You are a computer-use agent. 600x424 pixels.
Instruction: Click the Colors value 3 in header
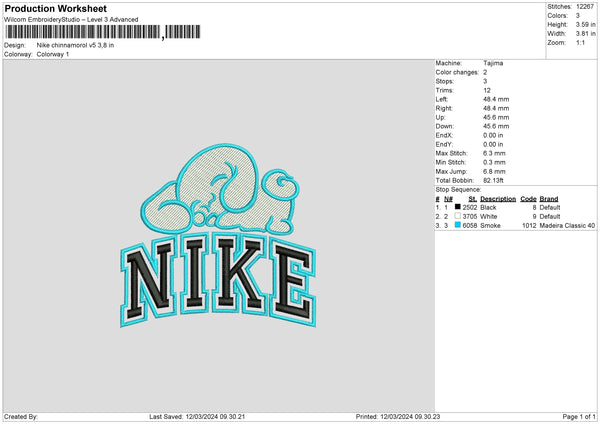tap(578, 16)
